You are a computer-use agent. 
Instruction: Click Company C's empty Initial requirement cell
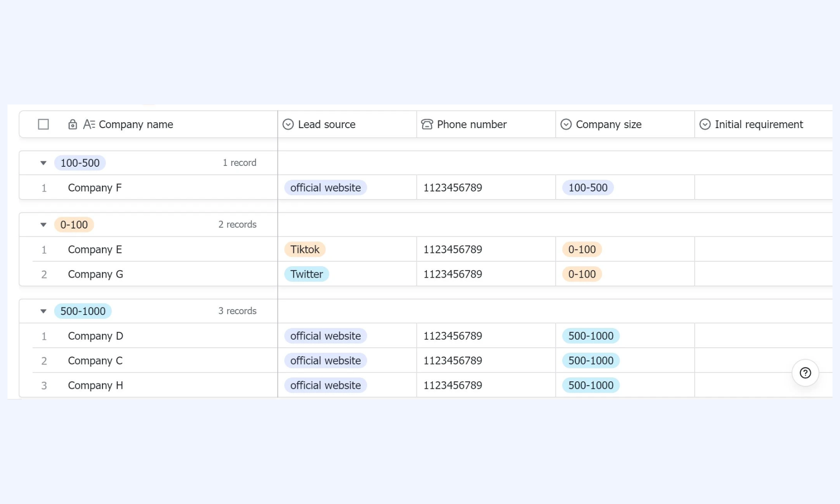pos(763,361)
